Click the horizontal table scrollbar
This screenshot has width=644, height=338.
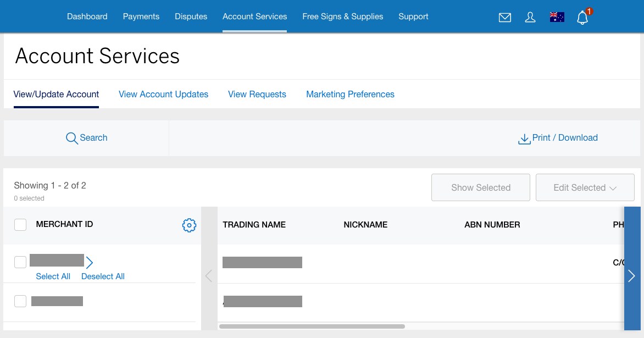click(312, 326)
